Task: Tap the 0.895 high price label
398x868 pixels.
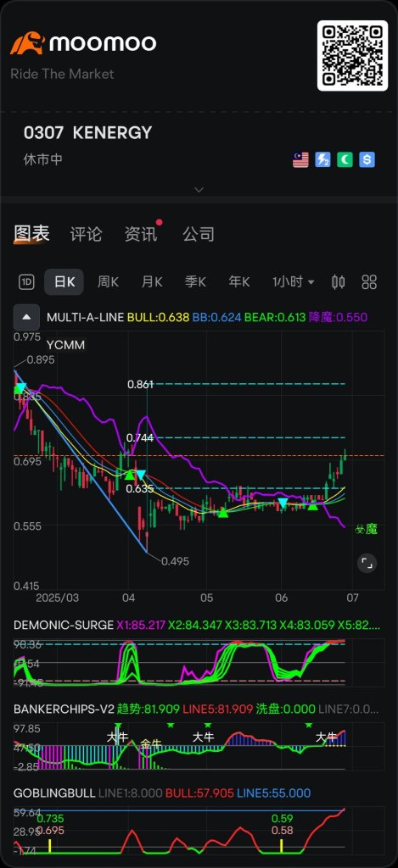Action: pos(41,359)
